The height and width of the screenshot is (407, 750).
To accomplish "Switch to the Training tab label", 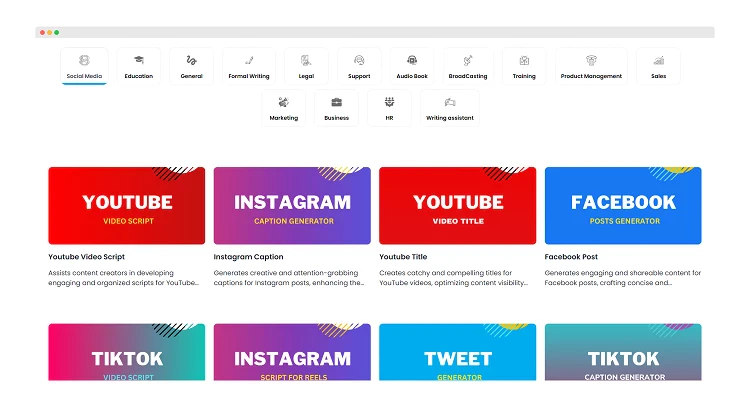I will [524, 76].
